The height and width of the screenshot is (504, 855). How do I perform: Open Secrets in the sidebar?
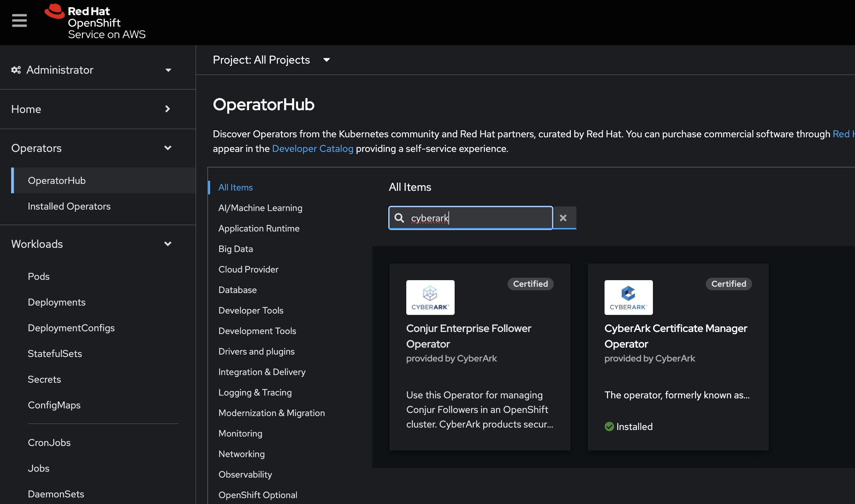[x=45, y=379]
